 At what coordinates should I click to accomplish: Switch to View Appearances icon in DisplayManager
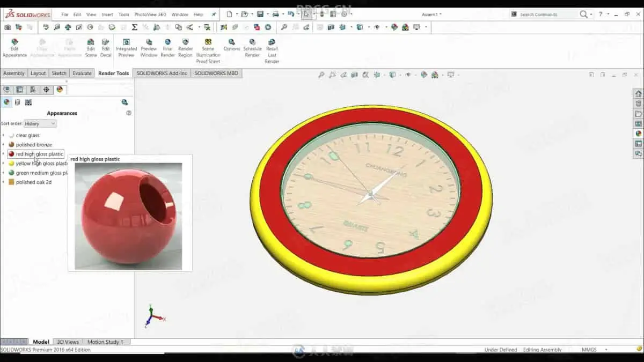pyautogui.click(x=6, y=102)
